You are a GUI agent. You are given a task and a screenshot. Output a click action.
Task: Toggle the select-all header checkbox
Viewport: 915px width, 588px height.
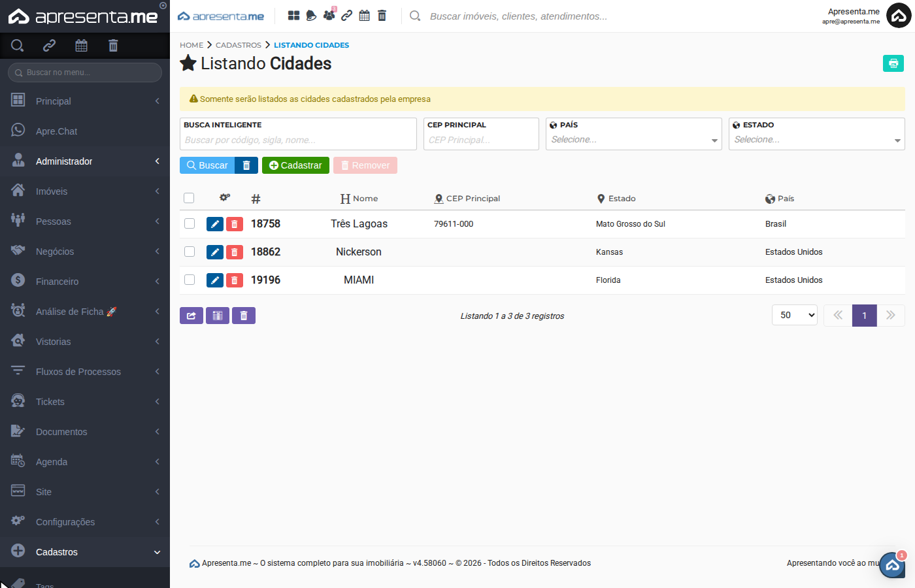coord(189,198)
